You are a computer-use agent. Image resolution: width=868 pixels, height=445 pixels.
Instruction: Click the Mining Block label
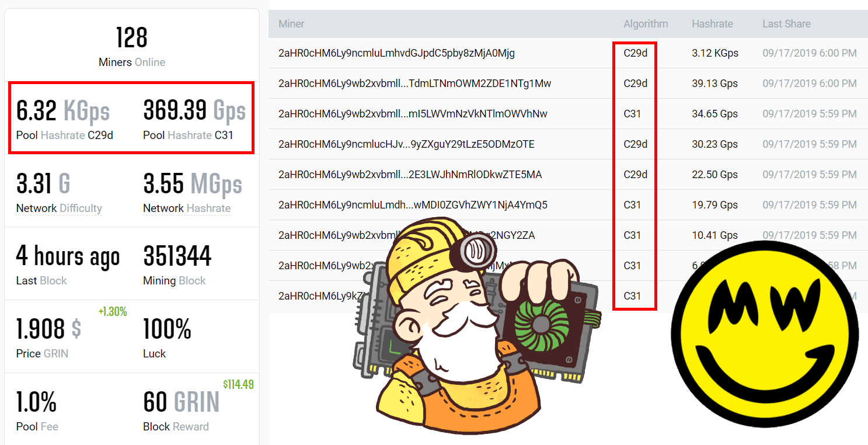click(175, 281)
